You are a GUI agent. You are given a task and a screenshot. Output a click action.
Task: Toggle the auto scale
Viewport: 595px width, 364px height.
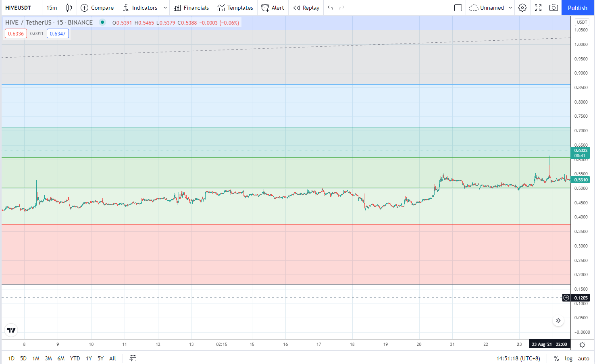point(584,358)
